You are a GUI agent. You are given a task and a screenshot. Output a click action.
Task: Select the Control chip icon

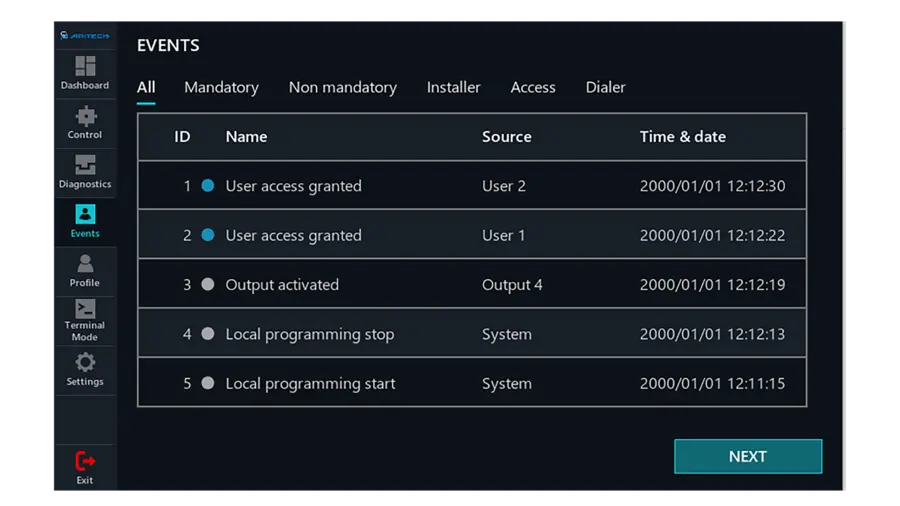tap(85, 116)
